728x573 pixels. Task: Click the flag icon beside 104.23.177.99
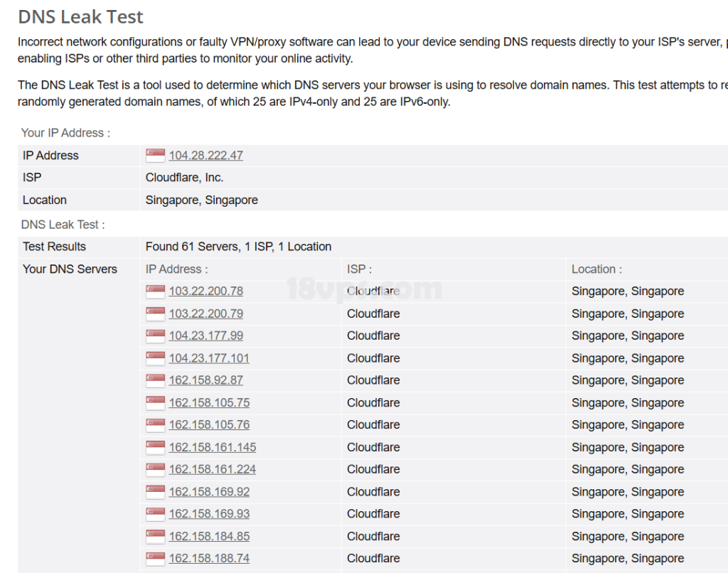pos(155,336)
